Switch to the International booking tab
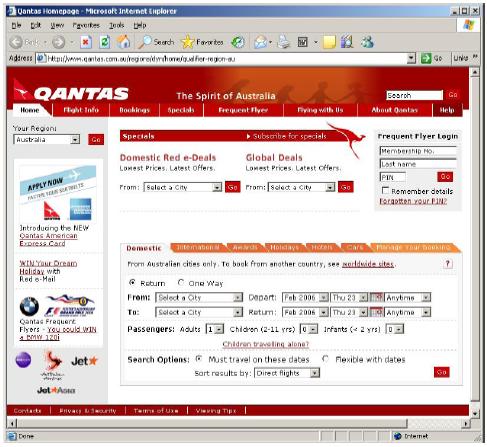The height and width of the screenshot is (447, 487). (198, 247)
